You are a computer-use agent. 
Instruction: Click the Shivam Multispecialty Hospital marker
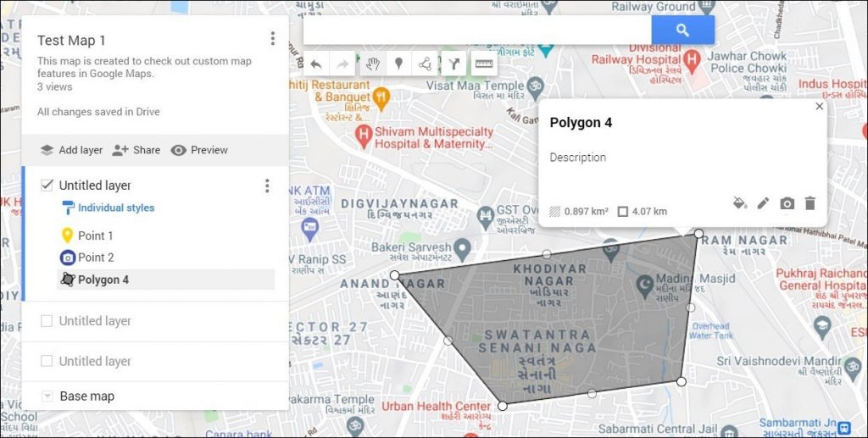pyautogui.click(x=363, y=136)
